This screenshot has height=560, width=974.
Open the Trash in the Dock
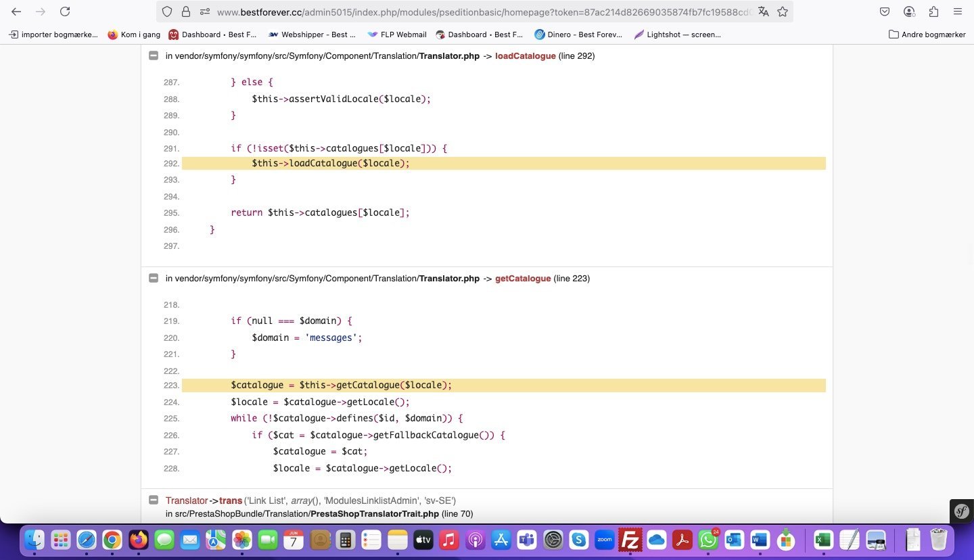pyautogui.click(x=939, y=540)
